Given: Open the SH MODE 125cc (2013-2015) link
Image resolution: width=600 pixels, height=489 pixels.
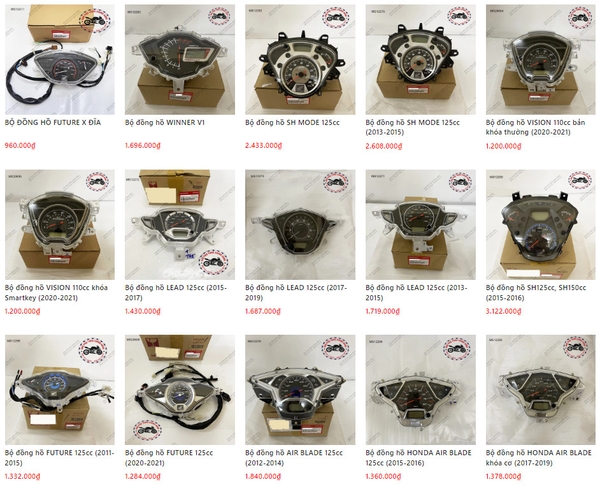Looking at the screenshot, I should coord(412,127).
